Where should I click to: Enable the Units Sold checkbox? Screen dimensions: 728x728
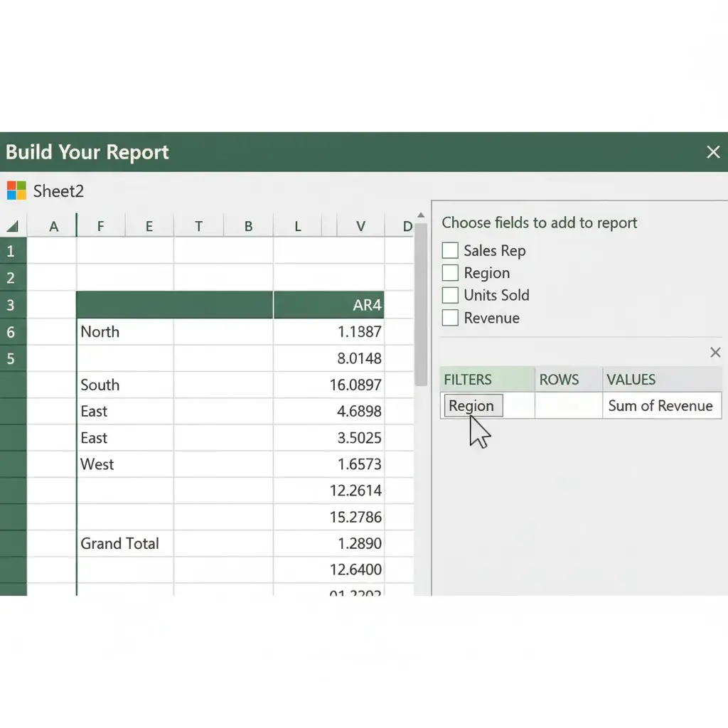pos(449,295)
